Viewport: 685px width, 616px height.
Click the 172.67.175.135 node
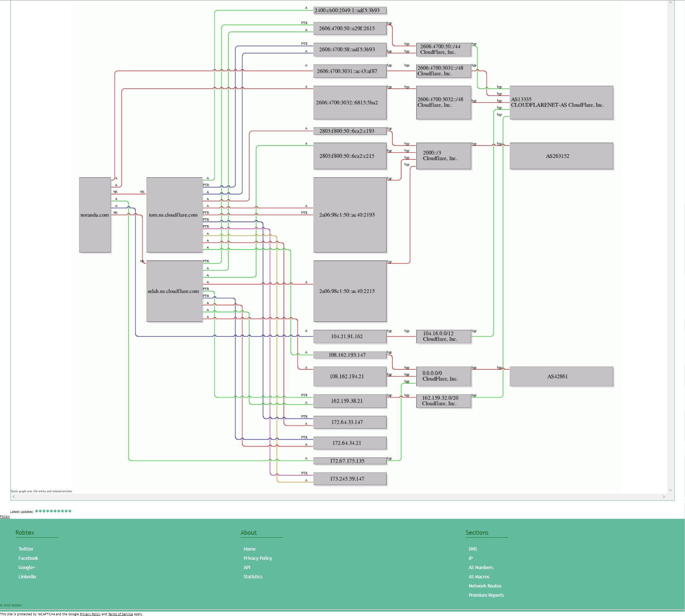tap(350, 461)
